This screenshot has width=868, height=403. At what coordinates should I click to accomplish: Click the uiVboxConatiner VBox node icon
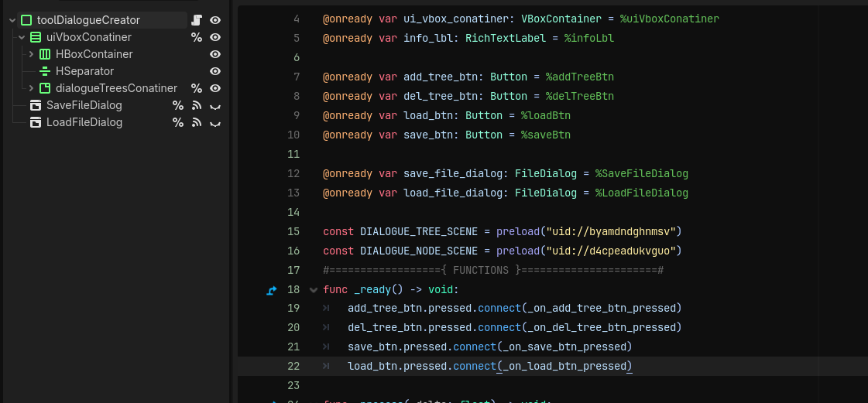tap(36, 38)
